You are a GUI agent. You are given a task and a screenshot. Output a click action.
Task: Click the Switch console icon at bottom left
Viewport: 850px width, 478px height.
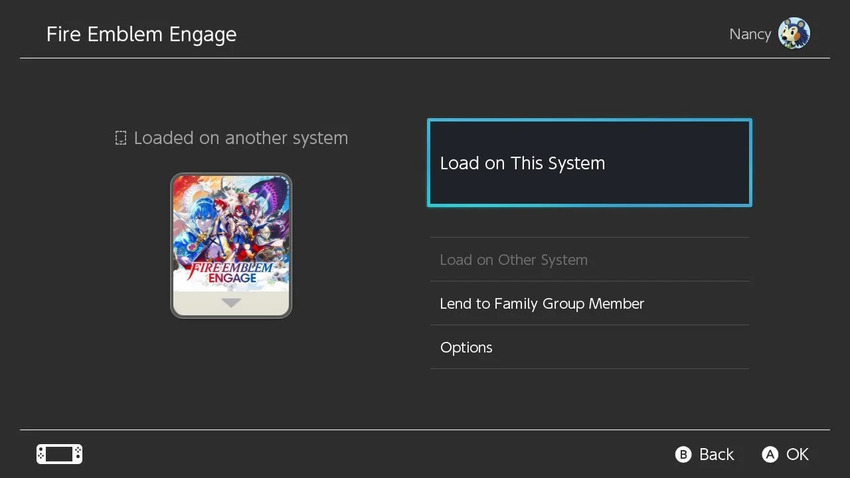60,454
